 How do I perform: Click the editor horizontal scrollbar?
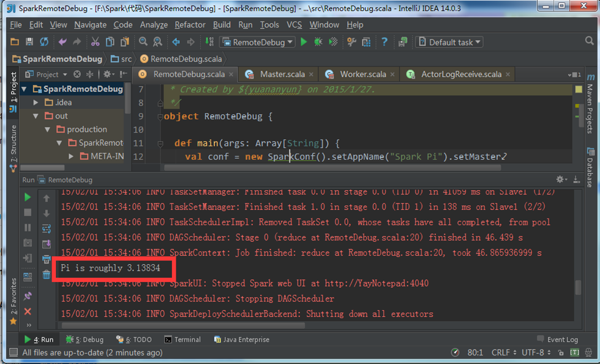332,168
